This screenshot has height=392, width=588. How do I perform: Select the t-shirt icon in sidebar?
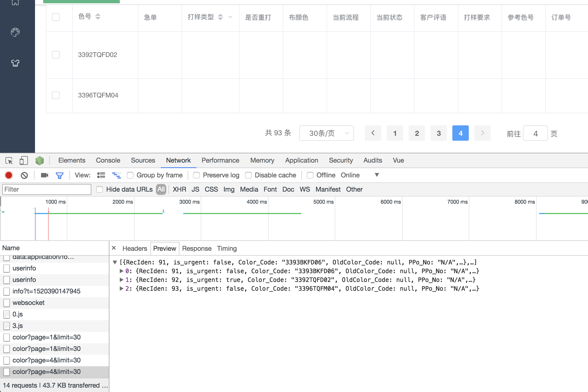tap(15, 63)
